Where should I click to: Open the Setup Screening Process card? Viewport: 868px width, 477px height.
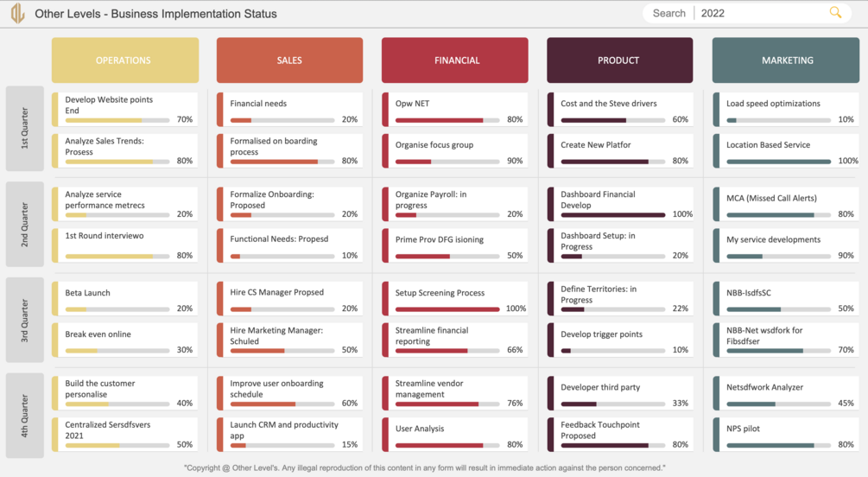pyautogui.click(x=454, y=299)
